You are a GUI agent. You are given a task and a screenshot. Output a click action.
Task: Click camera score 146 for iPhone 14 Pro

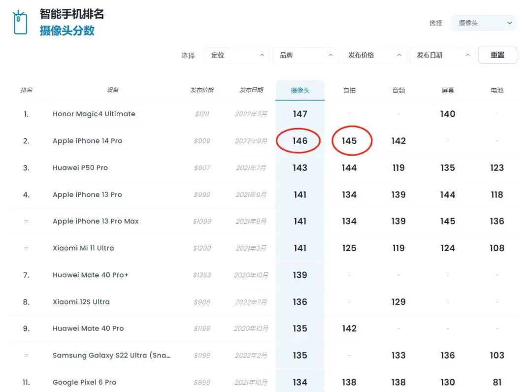coord(300,141)
